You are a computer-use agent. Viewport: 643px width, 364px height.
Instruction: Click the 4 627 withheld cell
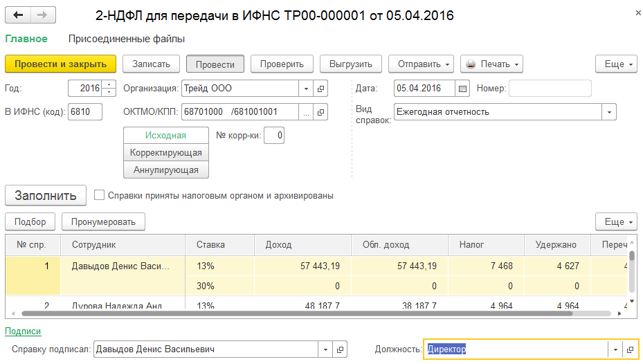point(557,266)
